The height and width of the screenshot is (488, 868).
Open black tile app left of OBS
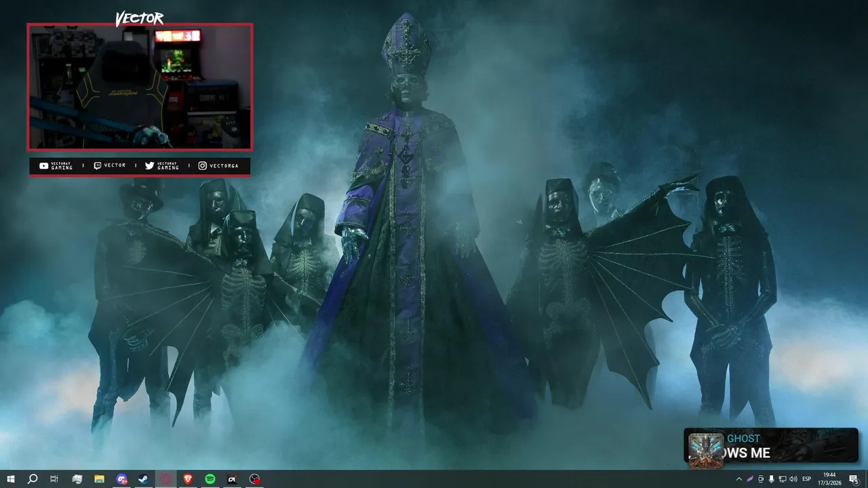pyautogui.click(x=232, y=479)
